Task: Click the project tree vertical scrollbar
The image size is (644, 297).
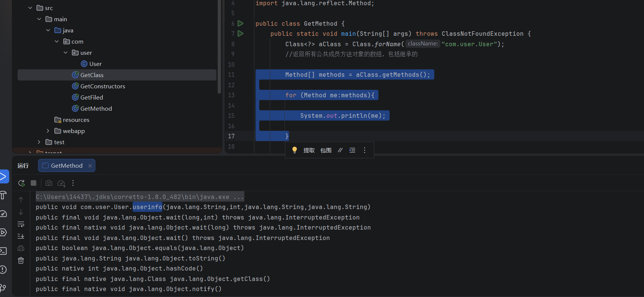Action: [x=219, y=47]
